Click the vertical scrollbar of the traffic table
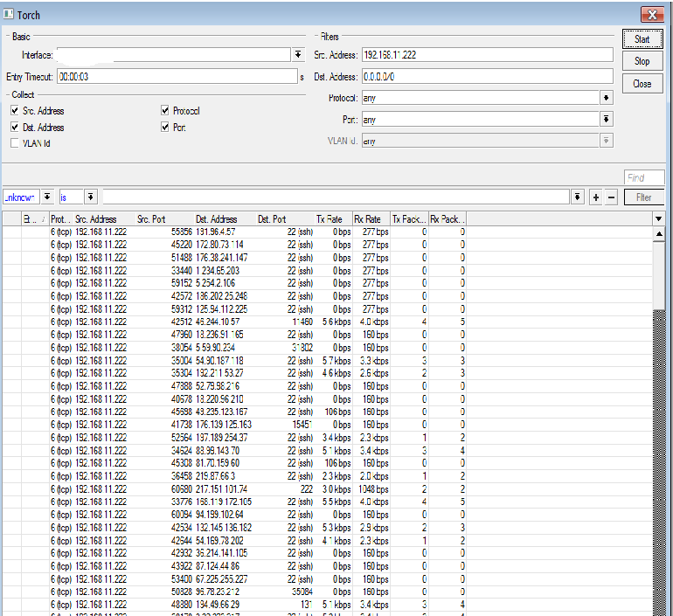This screenshot has height=616, width=673. 658,419
